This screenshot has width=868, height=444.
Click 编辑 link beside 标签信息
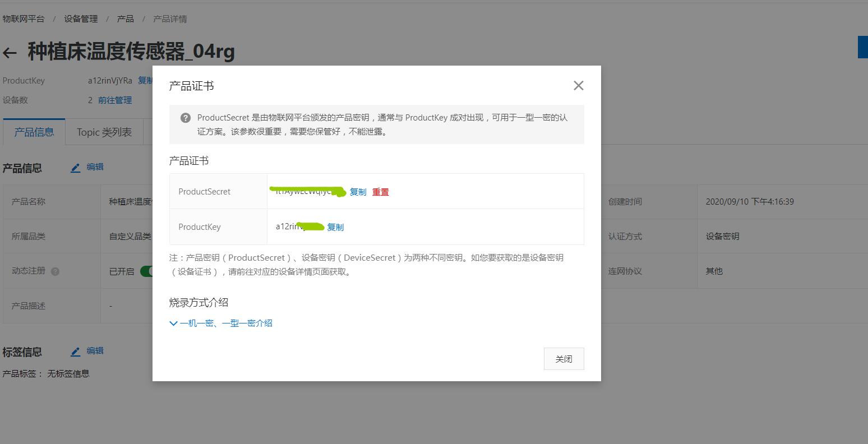(x=95, y=351)
